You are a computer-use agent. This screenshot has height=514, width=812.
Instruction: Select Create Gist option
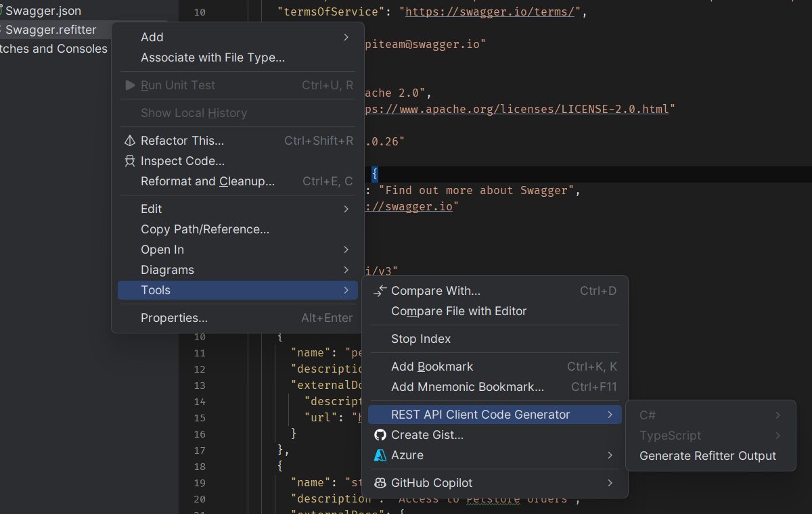(x=495, y=435)
